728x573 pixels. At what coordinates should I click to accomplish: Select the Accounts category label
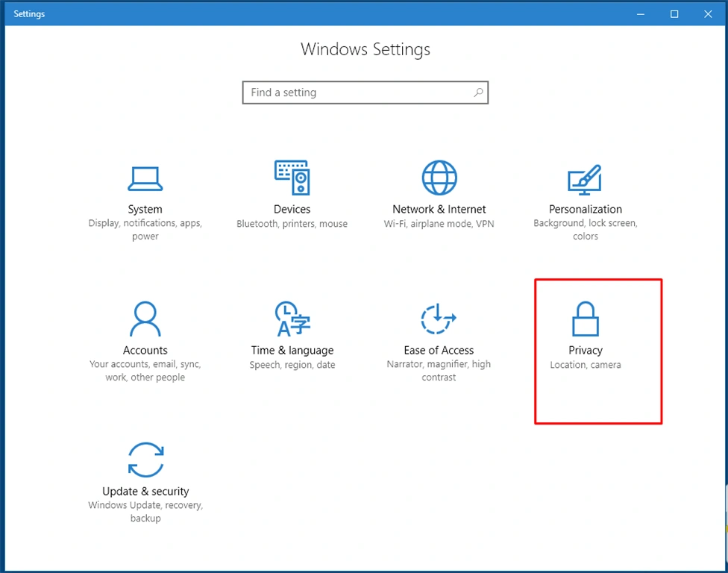(145, 350)
